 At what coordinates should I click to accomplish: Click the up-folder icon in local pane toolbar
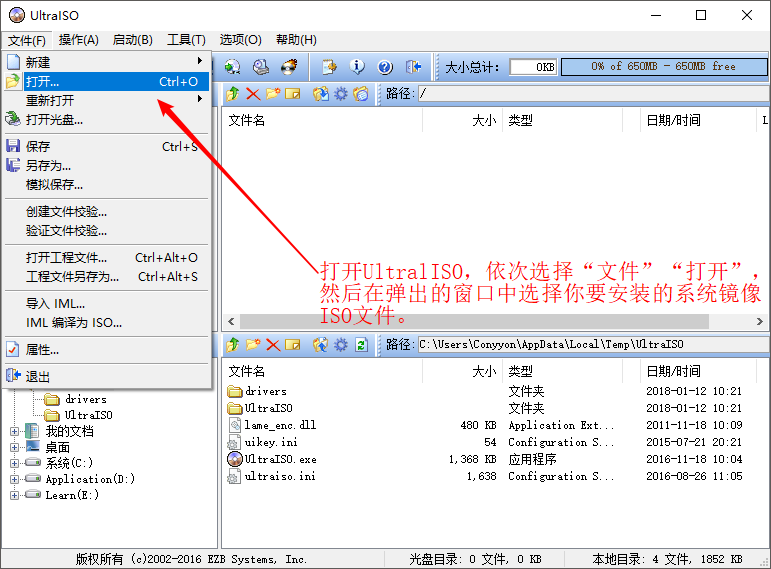pos(233,345)
